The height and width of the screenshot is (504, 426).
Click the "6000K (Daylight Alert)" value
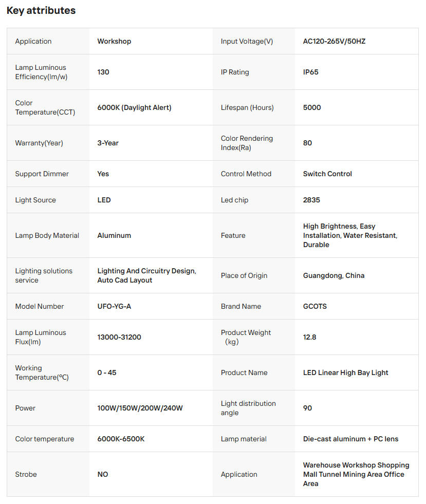134,107
